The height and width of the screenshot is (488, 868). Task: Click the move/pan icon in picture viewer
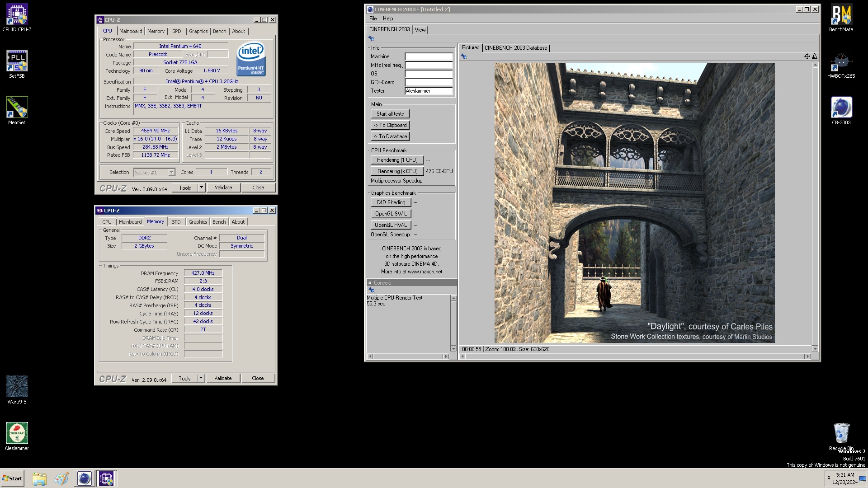pos(807,56)
